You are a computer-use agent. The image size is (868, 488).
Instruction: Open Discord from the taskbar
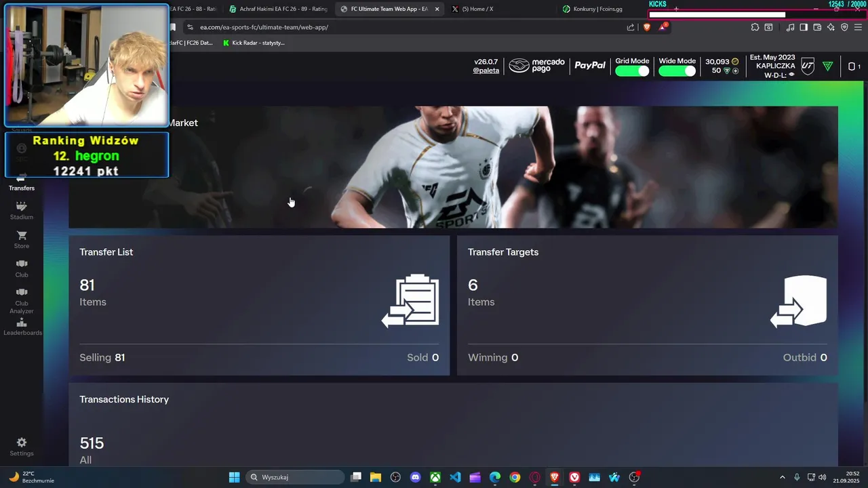tap(415, 477)
